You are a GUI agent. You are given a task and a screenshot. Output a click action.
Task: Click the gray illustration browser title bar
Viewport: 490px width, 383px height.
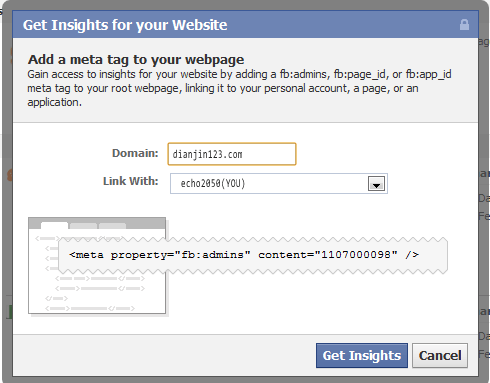point(97,223)
